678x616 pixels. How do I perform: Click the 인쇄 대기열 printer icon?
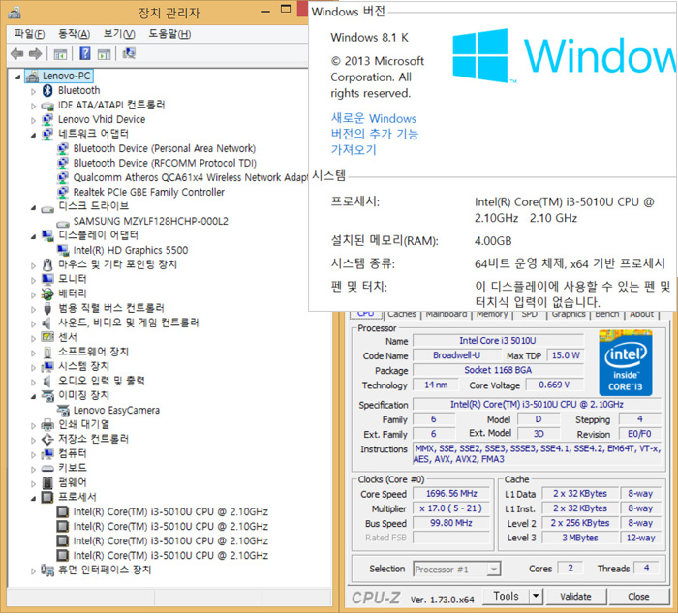[47, 424]
